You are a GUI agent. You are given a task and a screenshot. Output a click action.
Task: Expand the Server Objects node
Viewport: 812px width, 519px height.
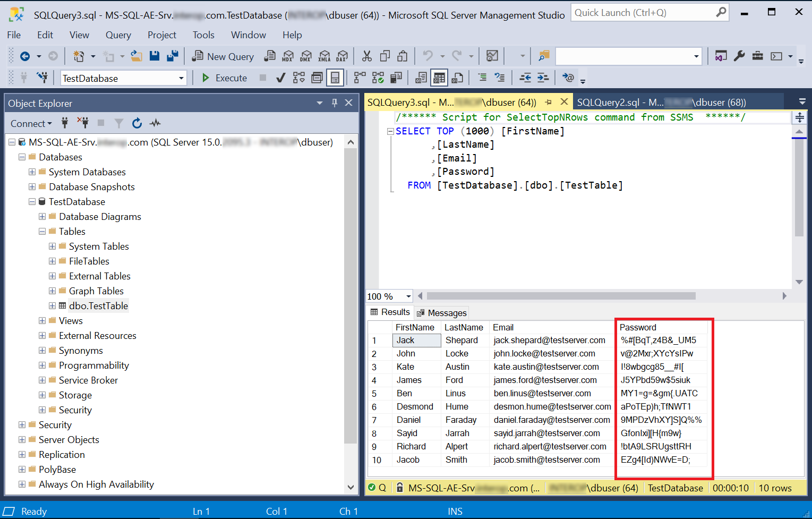click(x=22, y=440)
